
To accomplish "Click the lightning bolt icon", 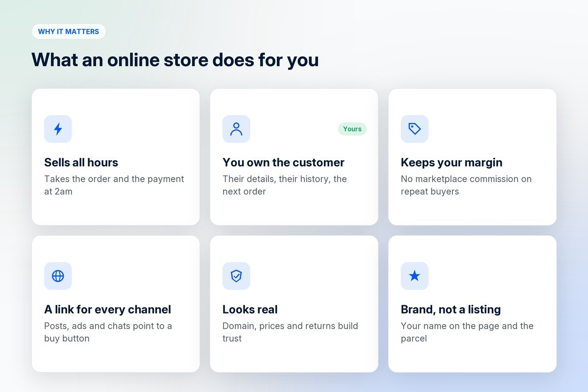I will [x=58, y=129].
